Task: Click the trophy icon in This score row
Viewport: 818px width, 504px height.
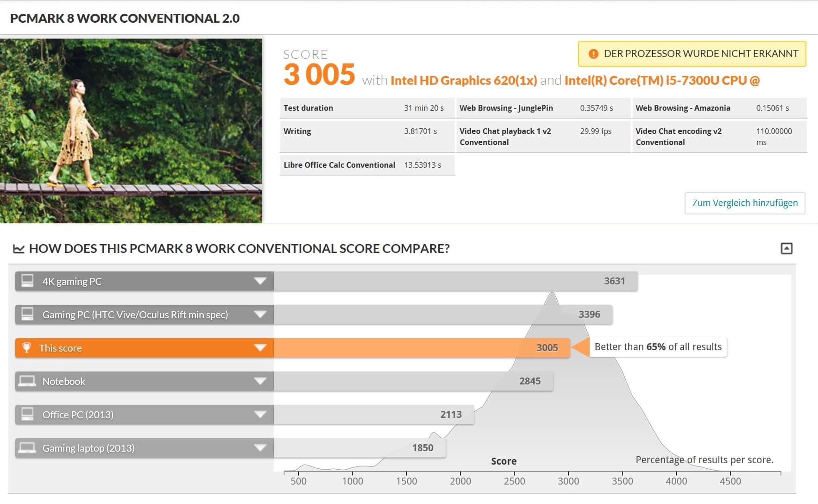Action: pos(26,348)
